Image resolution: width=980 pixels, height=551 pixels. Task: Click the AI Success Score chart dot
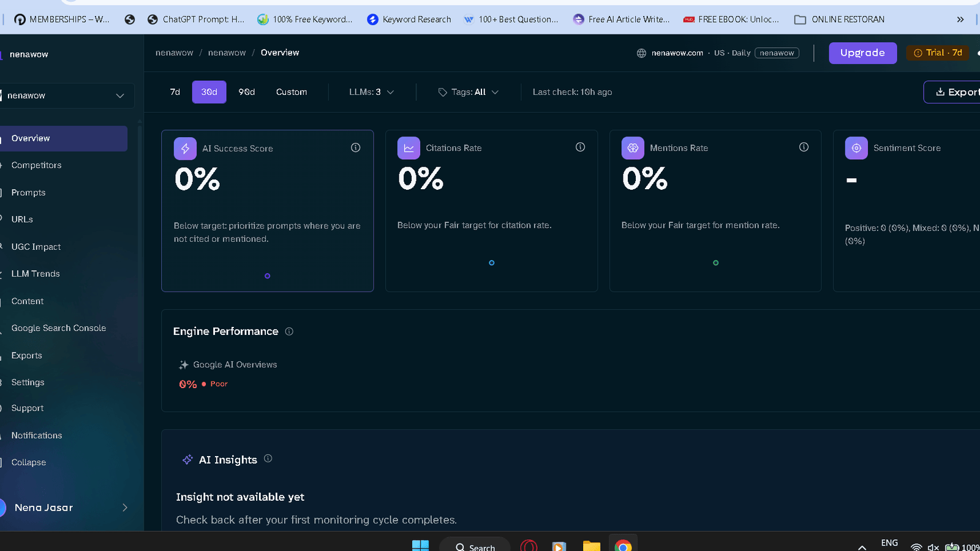(267, 276)
